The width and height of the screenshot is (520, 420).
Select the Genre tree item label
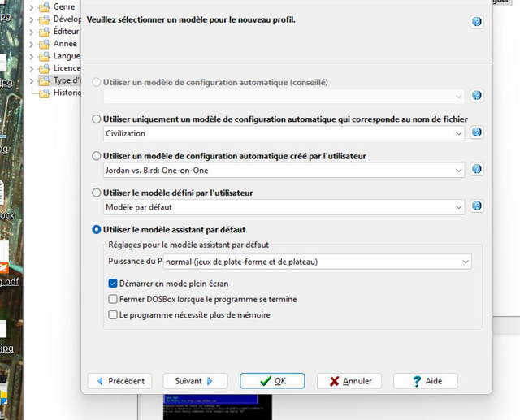click(x=64, y=7)
